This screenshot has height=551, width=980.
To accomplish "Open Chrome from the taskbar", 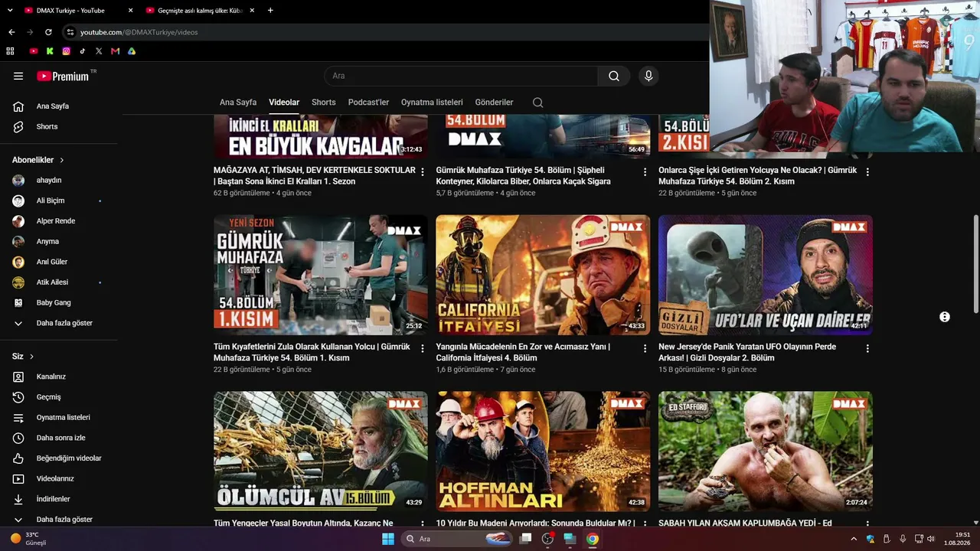I will [x=593, y=539].
